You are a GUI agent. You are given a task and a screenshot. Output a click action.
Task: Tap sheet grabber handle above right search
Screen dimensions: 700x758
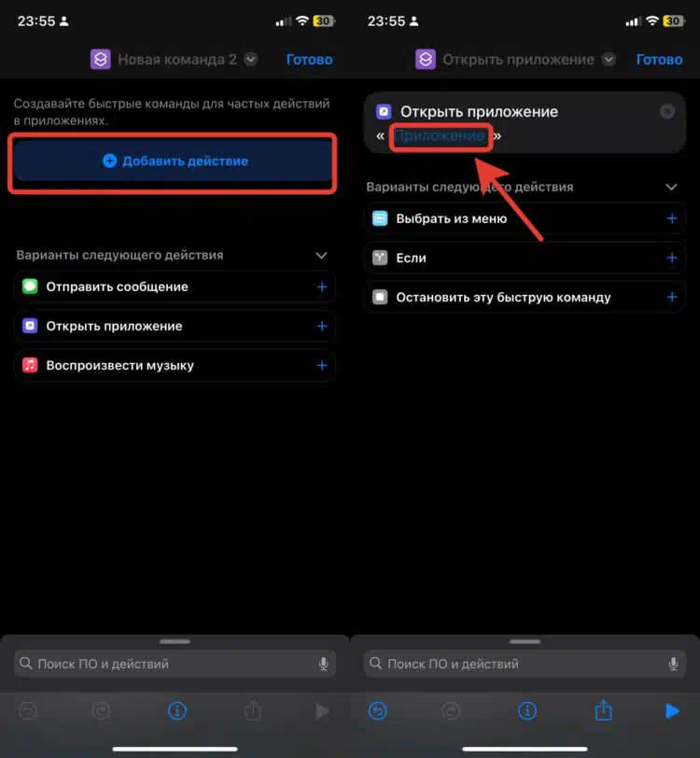(525, 641)
